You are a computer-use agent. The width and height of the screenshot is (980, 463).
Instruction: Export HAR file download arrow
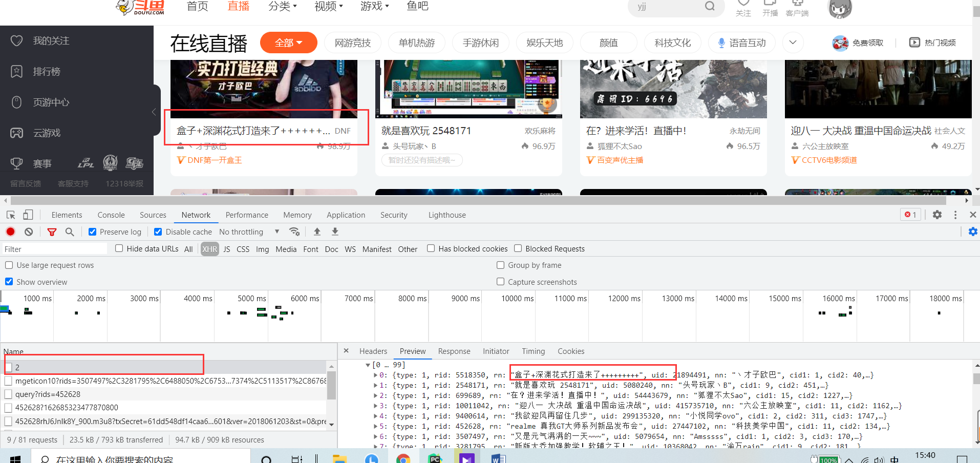(335, 231)
